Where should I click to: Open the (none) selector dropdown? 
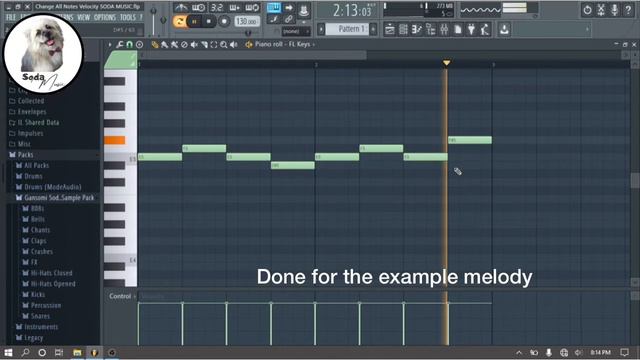(x=296, y=31)
